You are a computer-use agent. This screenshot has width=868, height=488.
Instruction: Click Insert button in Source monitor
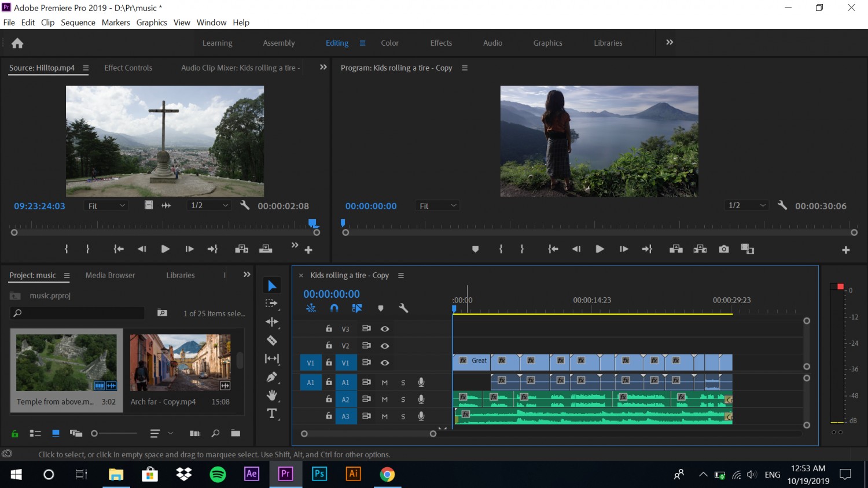tap(242, 249)
